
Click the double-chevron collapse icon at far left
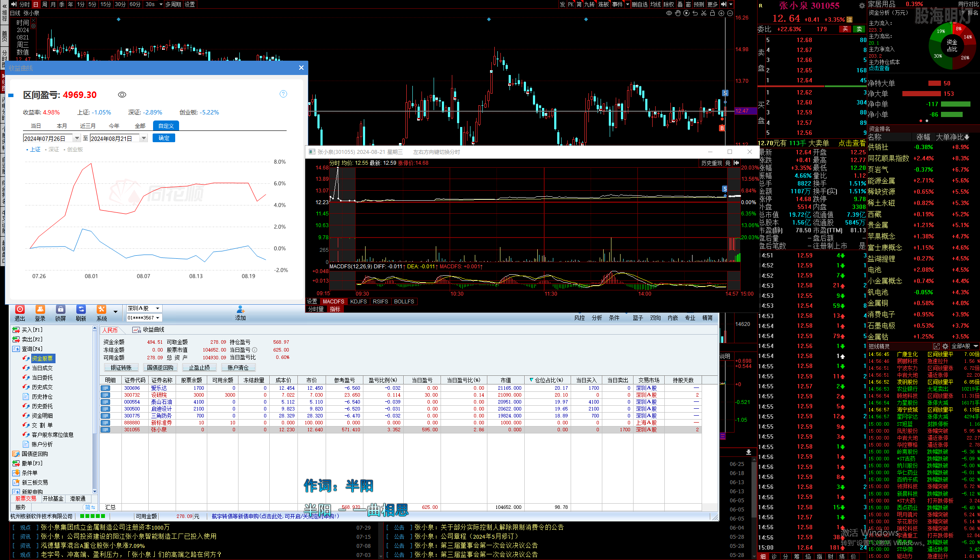[x=4, y=6]
